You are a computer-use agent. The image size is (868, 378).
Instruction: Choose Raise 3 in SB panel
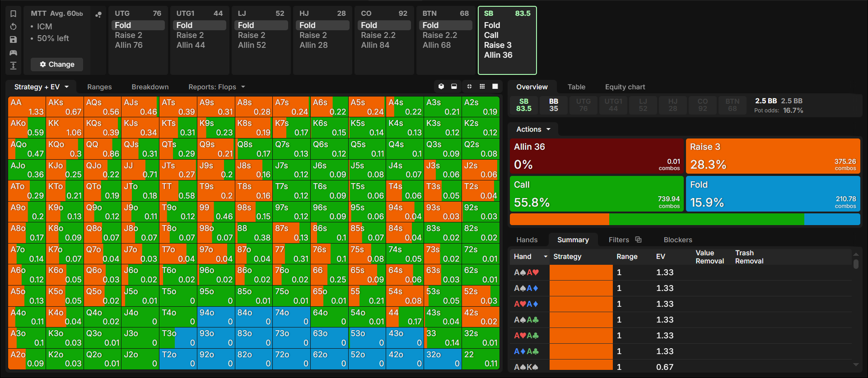click(498, 45)
